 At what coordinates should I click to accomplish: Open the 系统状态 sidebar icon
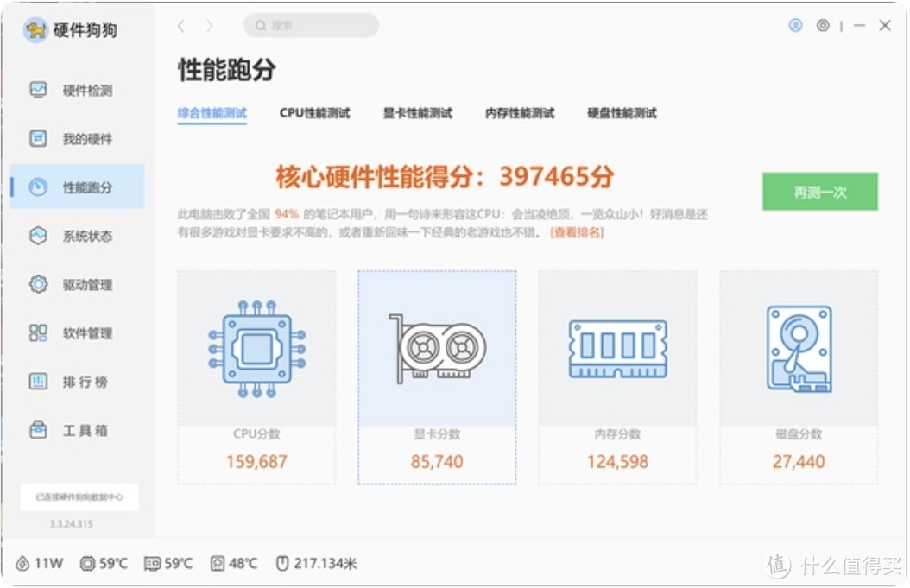(38, 236)
